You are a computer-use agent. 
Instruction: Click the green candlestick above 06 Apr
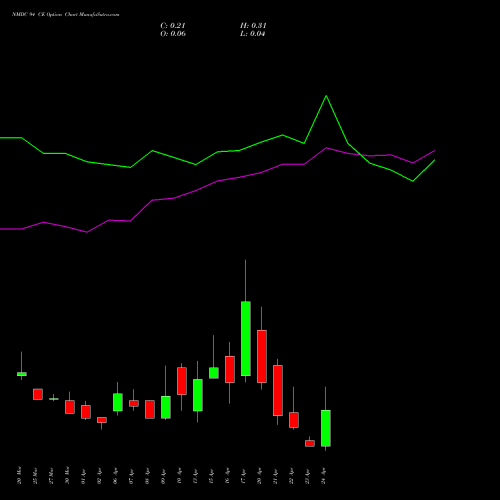click(x=118, y=402)
